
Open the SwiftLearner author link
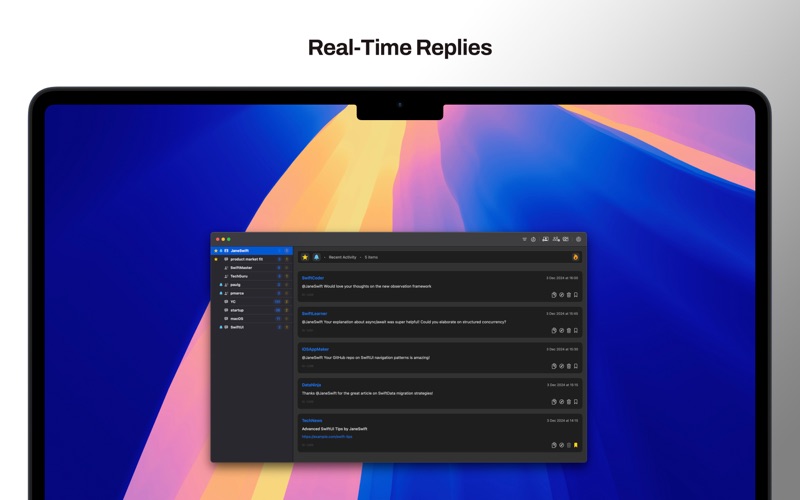coord(314,314)
